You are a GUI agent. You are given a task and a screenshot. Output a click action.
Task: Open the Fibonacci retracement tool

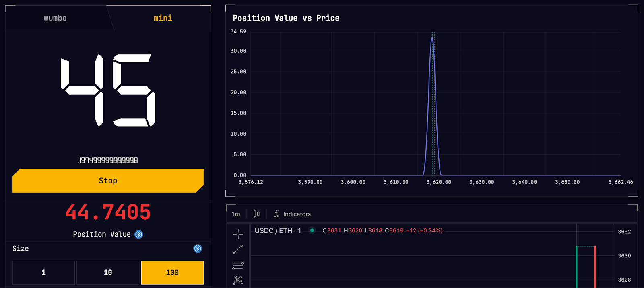pyautogui.click(x=238, y=265)
